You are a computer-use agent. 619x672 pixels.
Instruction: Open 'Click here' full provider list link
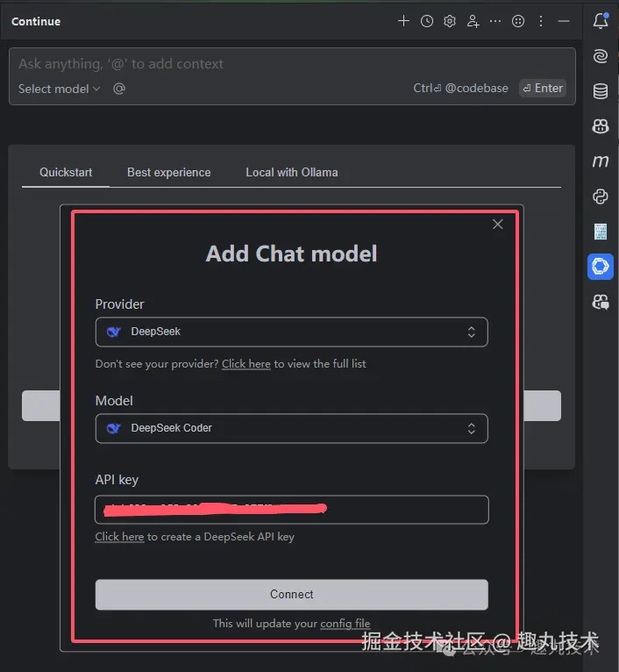click(x=245, y=364)
